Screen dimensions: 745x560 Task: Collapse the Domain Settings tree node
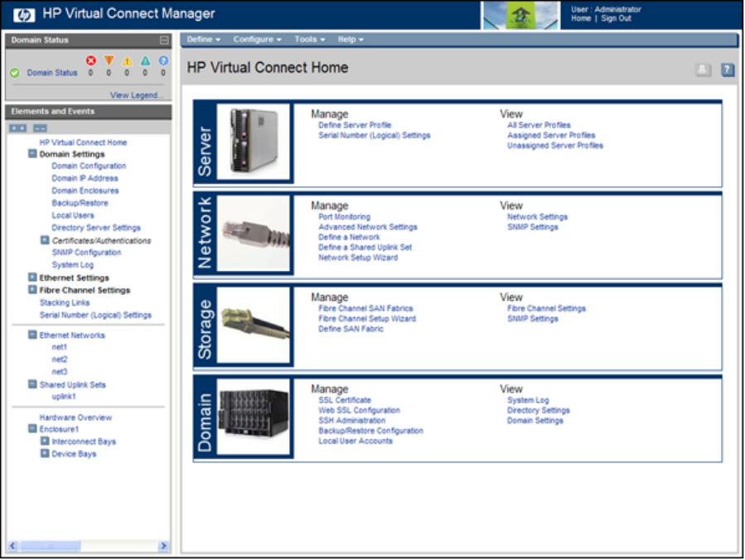click(32, 154)
